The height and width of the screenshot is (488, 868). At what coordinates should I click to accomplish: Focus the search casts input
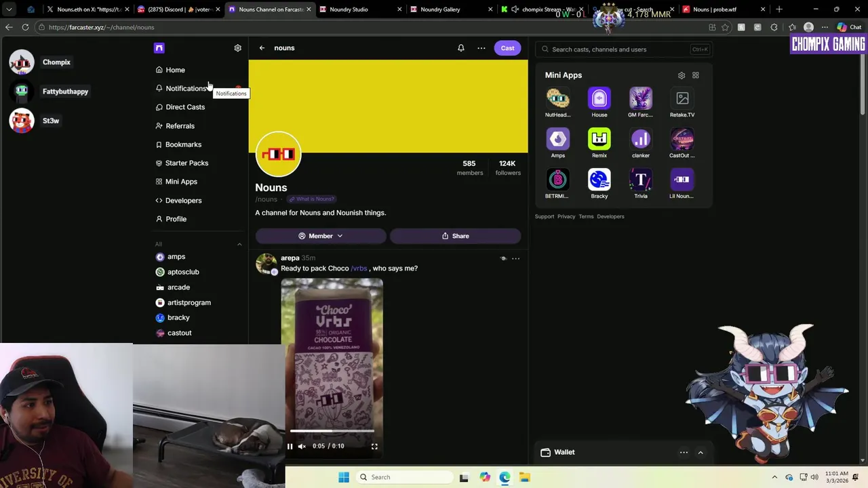pos(624,49)
